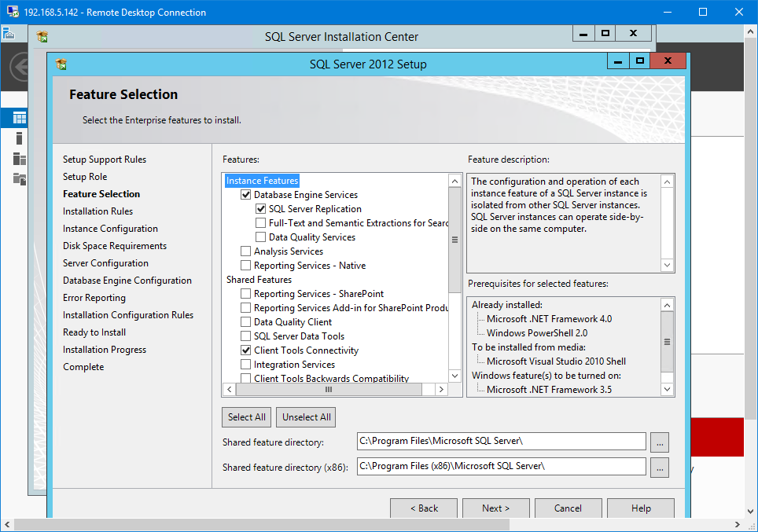Viewport: 758px width, 532px height.
Task: Uncheck SQL Server Replication
Action: click(x=260, y=209)
